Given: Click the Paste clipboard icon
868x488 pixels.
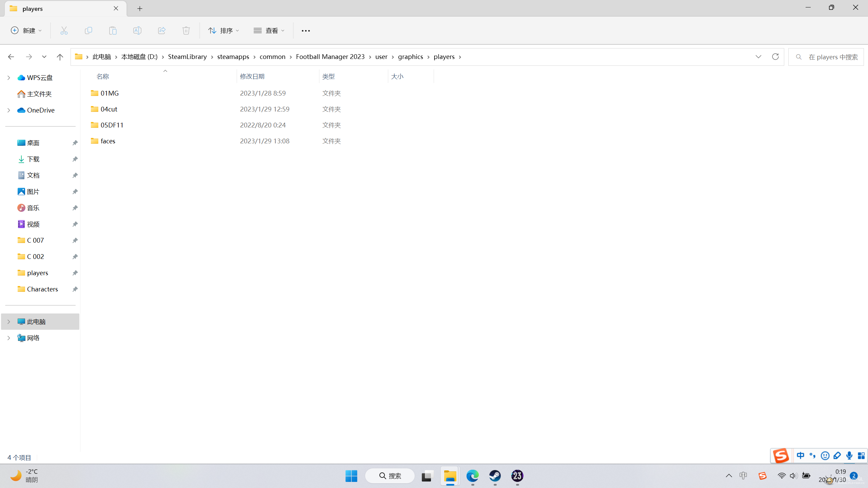Looking at the screenshot, I should [x=113, y=30].
